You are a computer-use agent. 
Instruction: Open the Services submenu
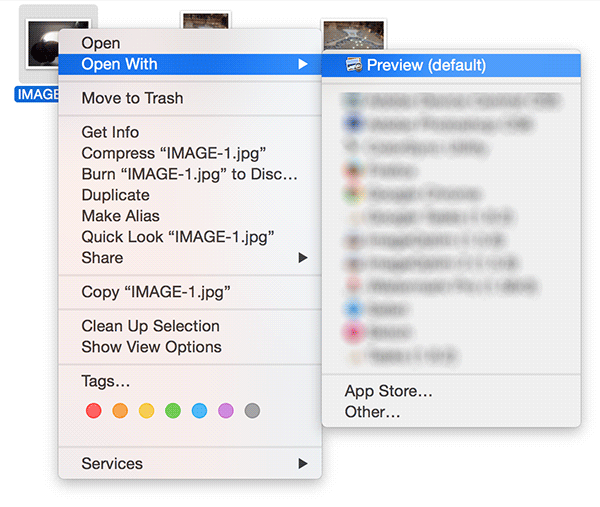click(190, 464)
